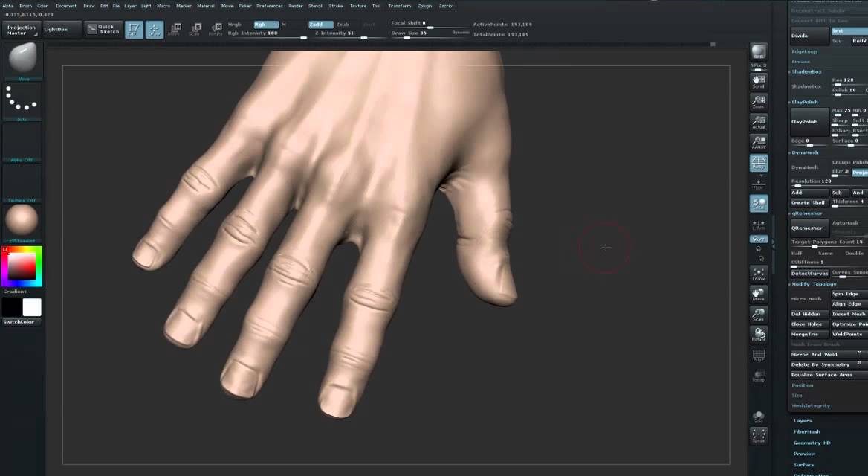Open the Preferences menu
The height and width of the screenshot is (476, 868).
point(270,6)
